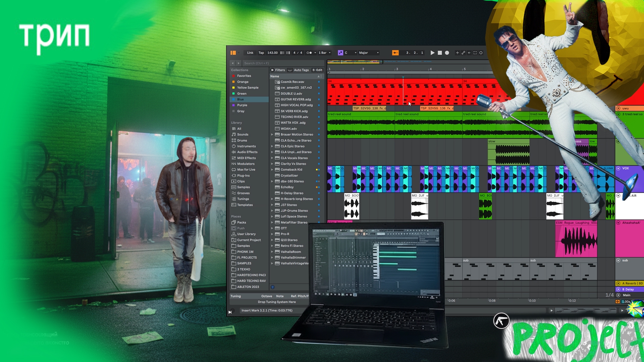644x362 pixels.
Task: Click the MIDI Arrangement Overdub plus icon
Action: point(457,53)
